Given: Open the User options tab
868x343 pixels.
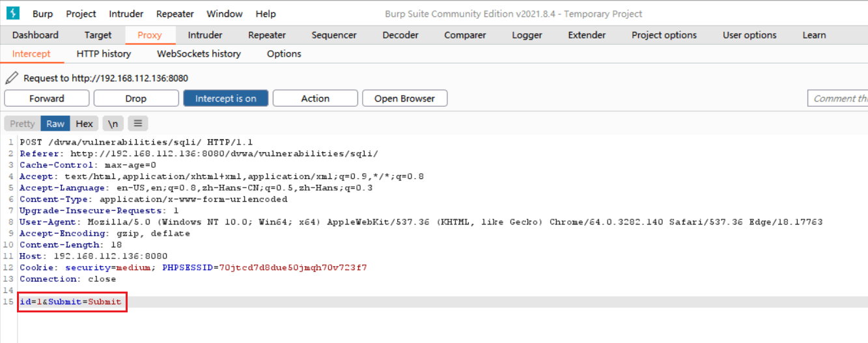Looking at the screenshot, I should (749, 35).
